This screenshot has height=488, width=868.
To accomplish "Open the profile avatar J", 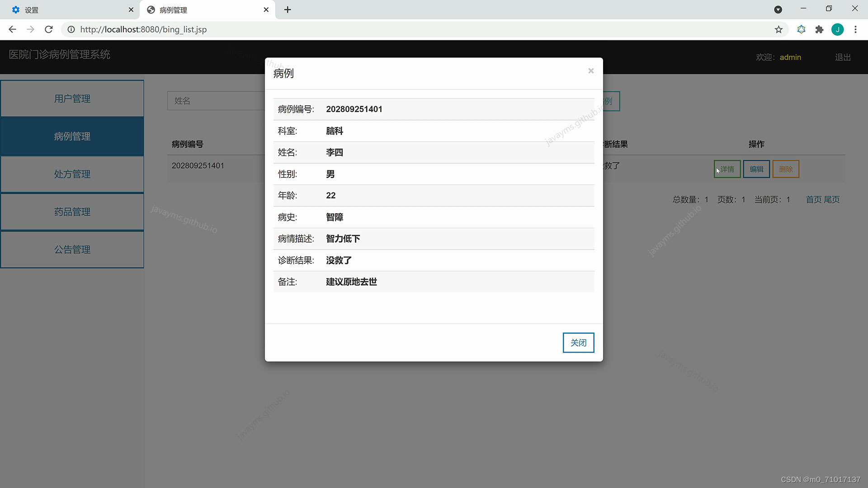I will 837,29.
